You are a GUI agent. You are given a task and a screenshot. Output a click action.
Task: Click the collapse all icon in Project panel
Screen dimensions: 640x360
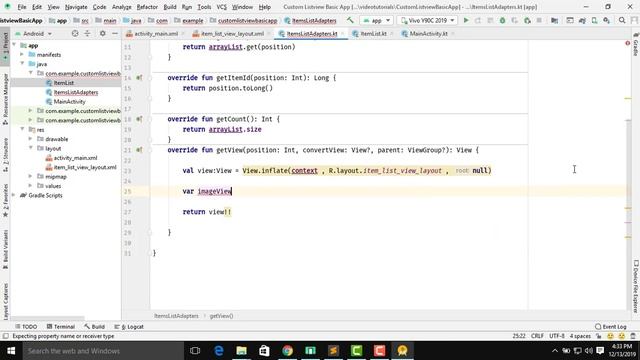87,33
